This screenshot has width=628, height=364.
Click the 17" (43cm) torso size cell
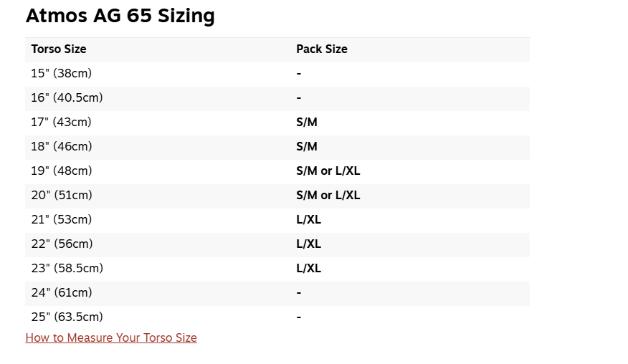[x=61, y=122]
